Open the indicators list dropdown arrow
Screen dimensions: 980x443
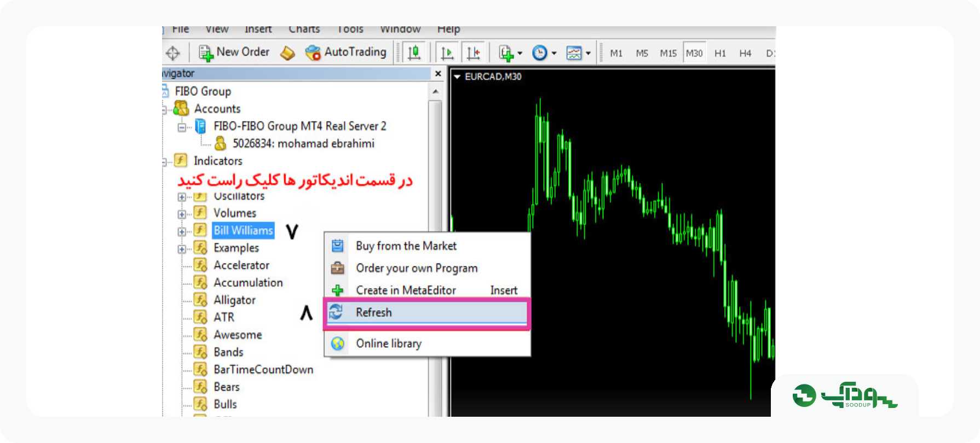click(520, 54)
